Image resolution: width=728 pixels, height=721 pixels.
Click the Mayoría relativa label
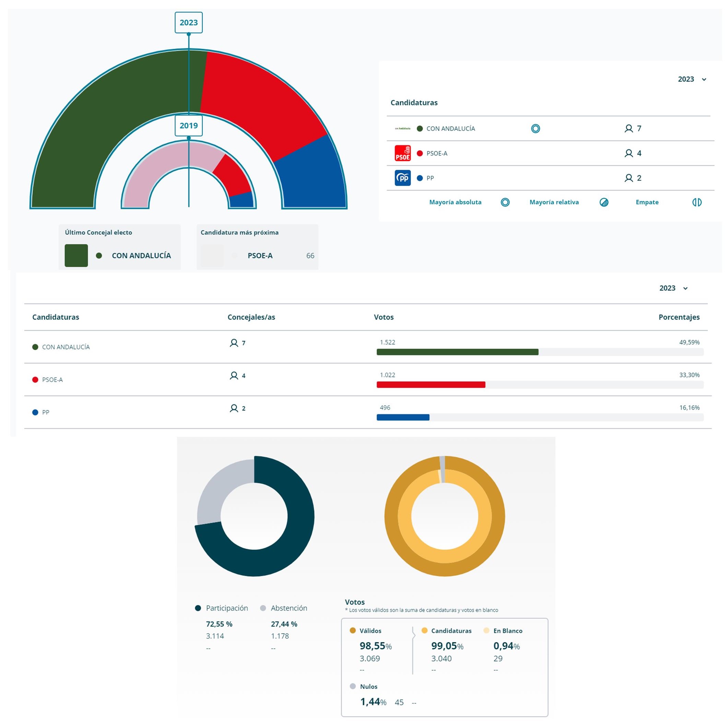point(554,202)
